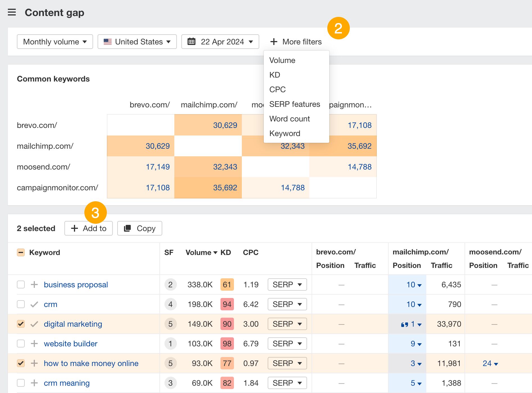Click the checkmark icon next to 'digital marketing'
This screenshot has height=393, width=532.
(x=34, y=324)
